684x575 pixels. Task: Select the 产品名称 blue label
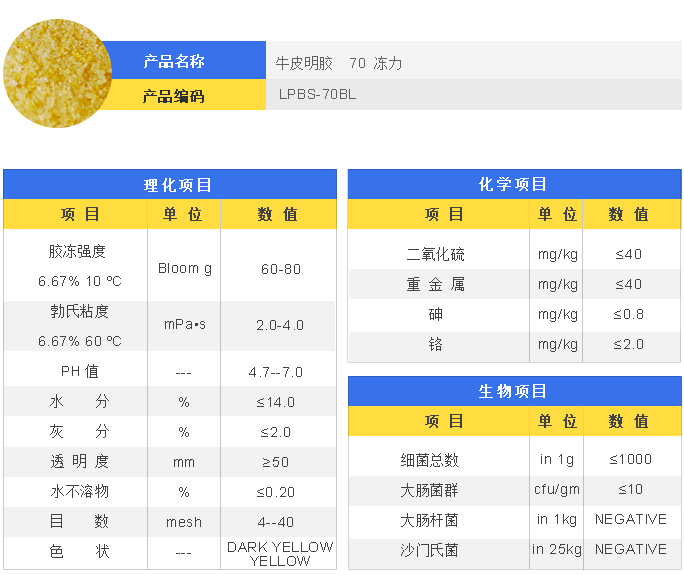click(173, 62)
